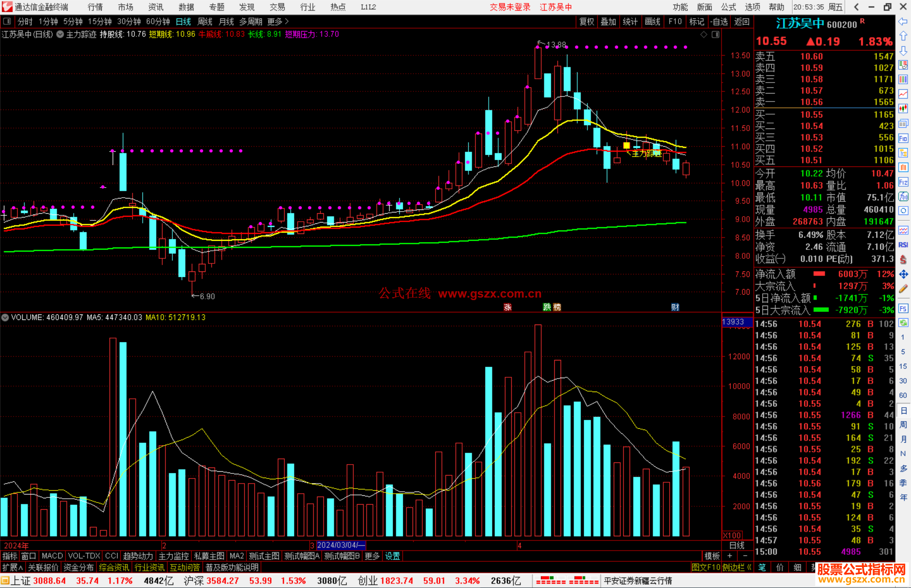Select the pencil drawing tool icon
Viewport: 911px width, 588px height.
point(903,289)
